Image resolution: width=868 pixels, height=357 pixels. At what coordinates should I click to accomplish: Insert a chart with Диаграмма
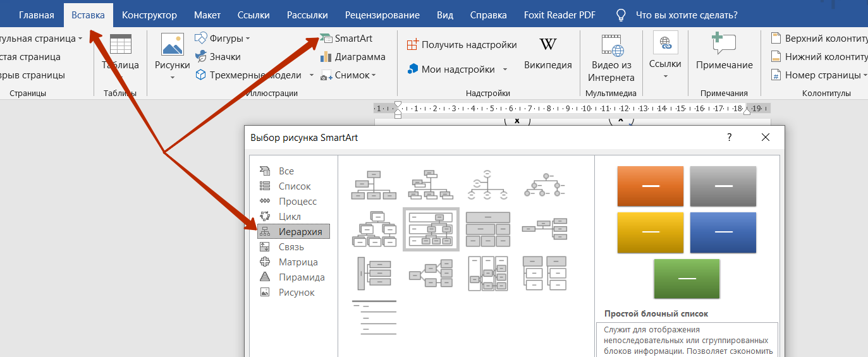[353, 56]
